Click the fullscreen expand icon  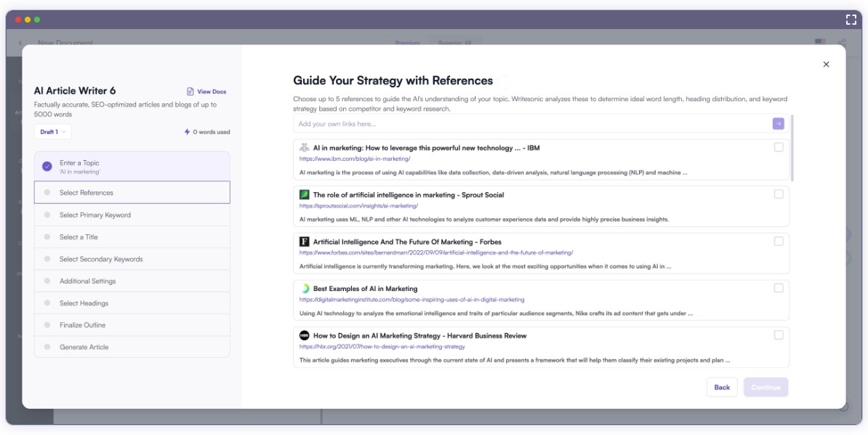(851, 20)
